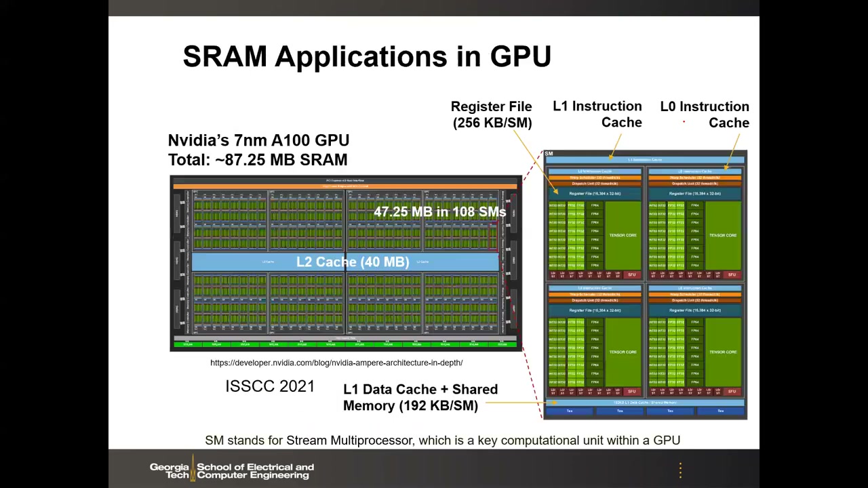
Task: Click the 'L2 Cache (40 MB)' label
Action: click(353, 262)
